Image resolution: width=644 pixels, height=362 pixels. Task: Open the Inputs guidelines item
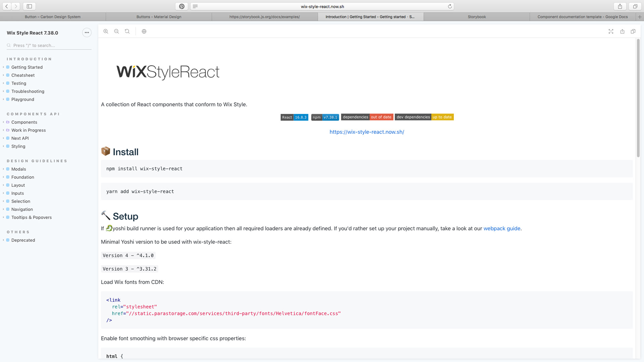click(17, 193)
